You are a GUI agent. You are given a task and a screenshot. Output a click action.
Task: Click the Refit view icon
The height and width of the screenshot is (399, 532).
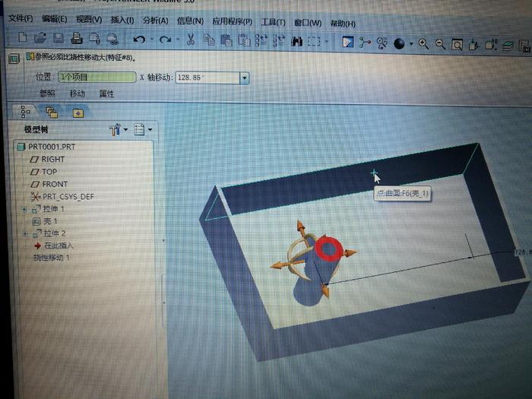click(x=457, y=45)
